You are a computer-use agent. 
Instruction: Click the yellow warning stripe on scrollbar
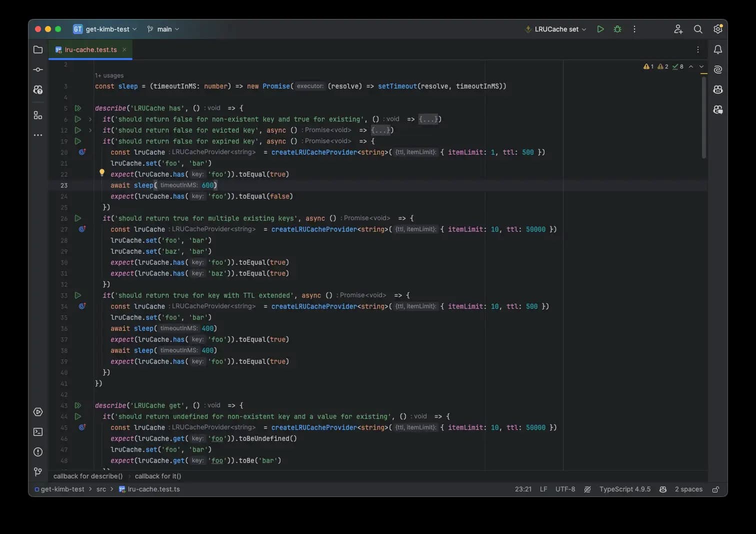[704, 74]
